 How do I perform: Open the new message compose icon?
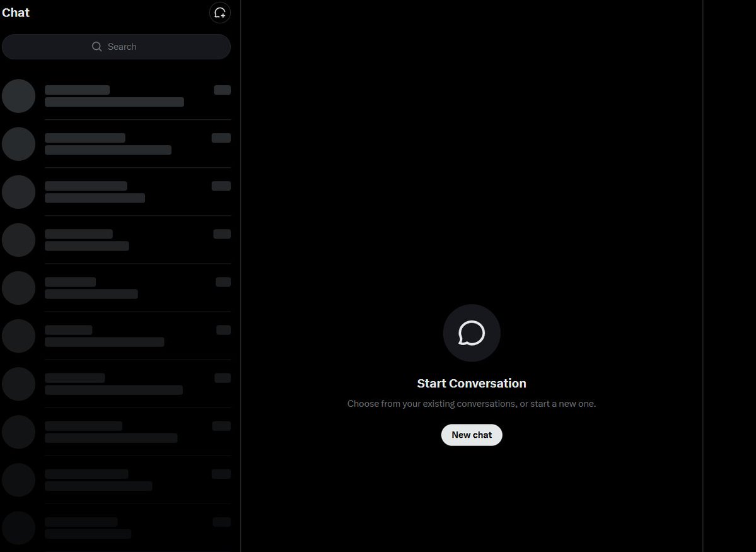coord(220,13)
